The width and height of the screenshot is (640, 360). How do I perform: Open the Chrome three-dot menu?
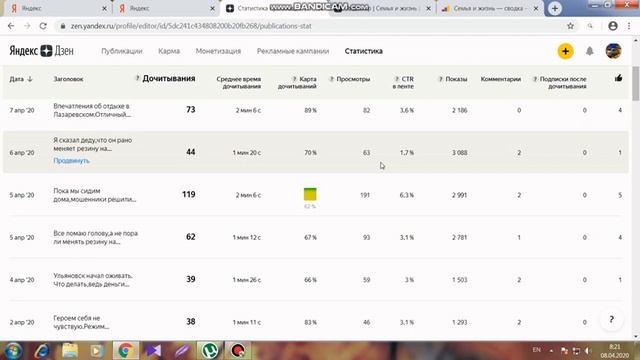pyautogui.click(x=629, y=26)
